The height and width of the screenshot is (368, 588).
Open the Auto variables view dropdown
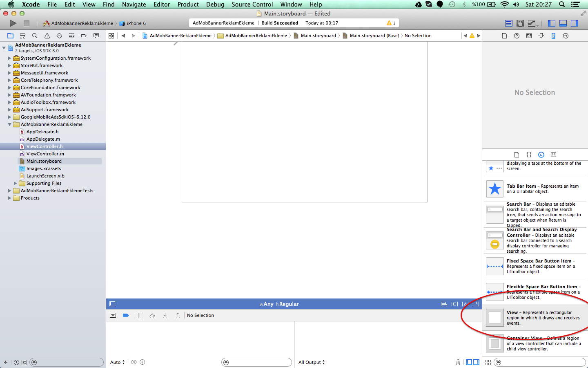[118, 362]
